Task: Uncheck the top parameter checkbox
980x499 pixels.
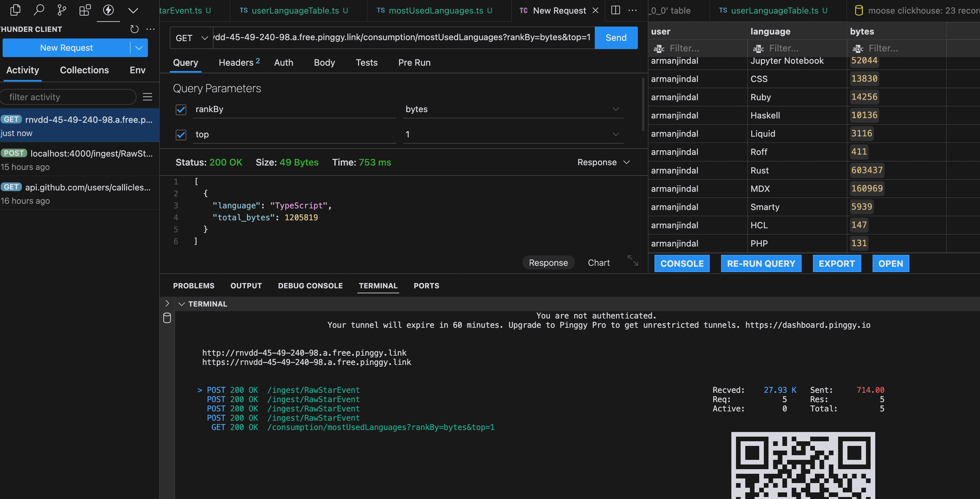Action: [x=181, y=135]
